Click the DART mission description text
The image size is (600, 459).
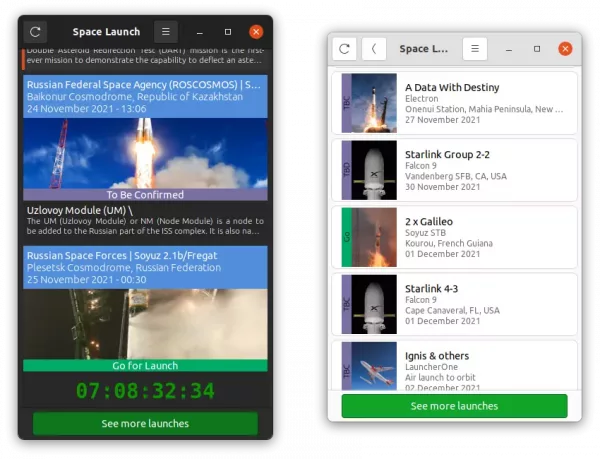(145, 55)
